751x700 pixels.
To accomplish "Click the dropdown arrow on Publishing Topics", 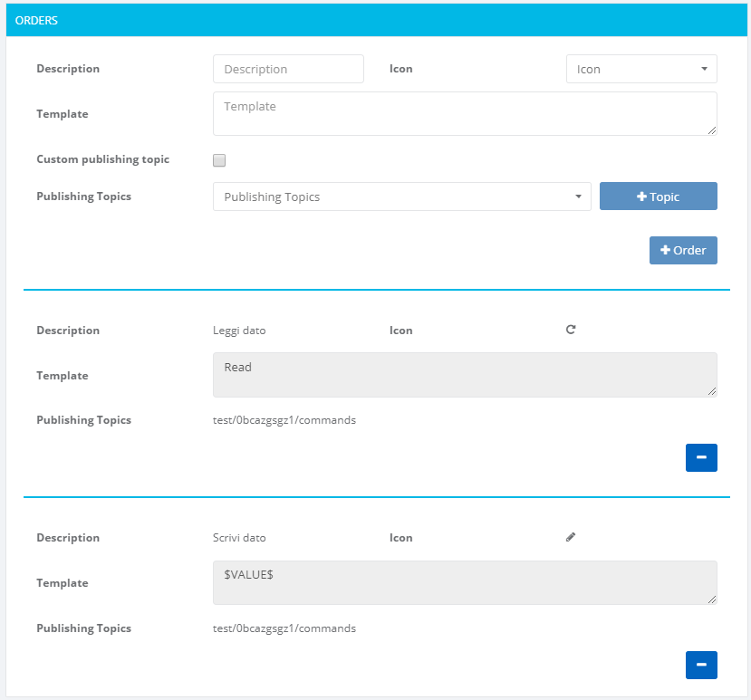I will tap(579, 196).
